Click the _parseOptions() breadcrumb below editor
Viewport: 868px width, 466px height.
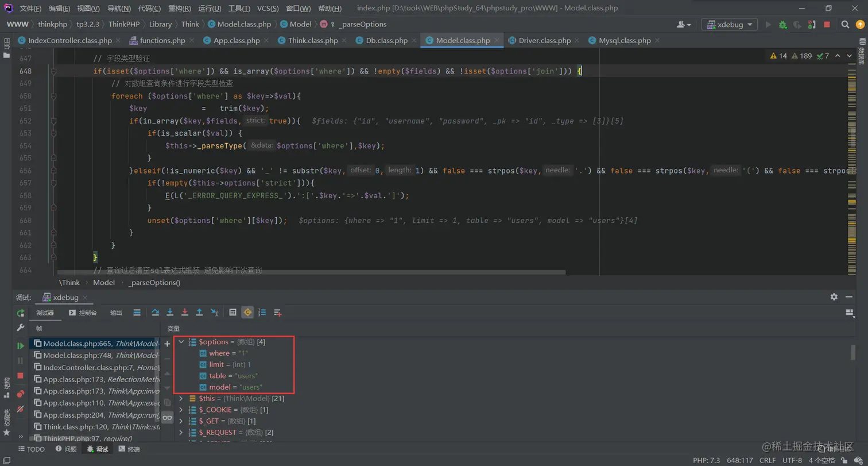click(154, 283)
